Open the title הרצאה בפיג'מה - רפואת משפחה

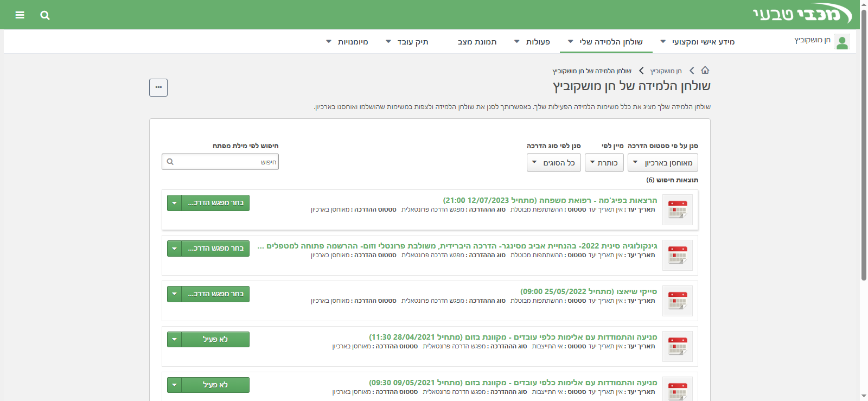coord(550,200)
